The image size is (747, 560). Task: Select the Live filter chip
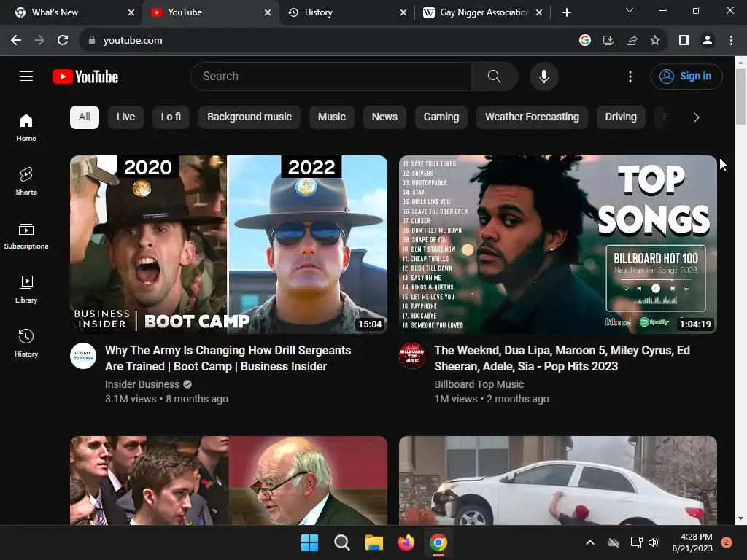[125, 117]
